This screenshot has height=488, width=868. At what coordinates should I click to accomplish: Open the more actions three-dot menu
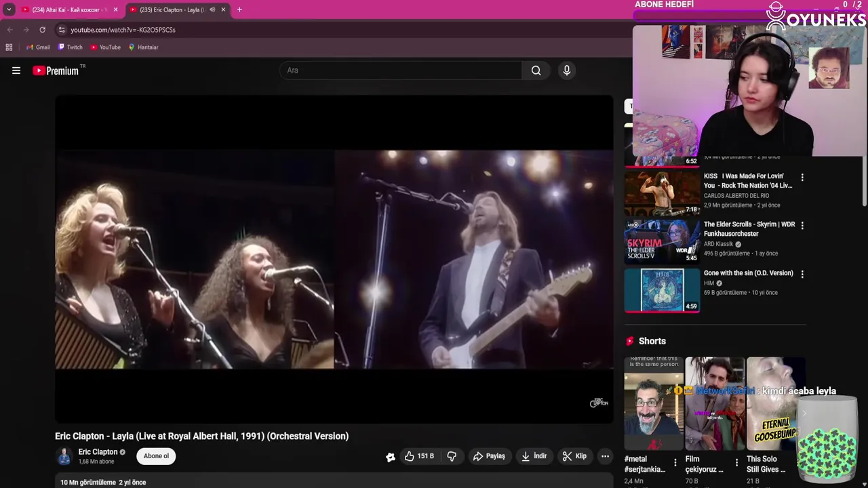coord(605,456)
